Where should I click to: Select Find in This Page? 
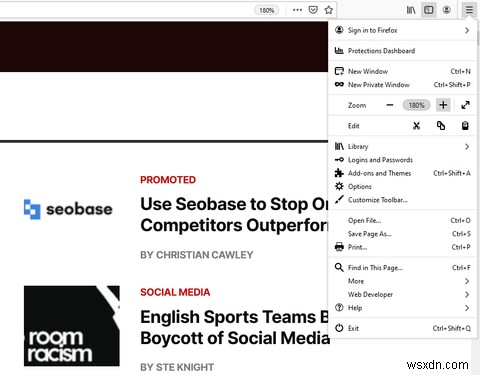click(402, 268)
